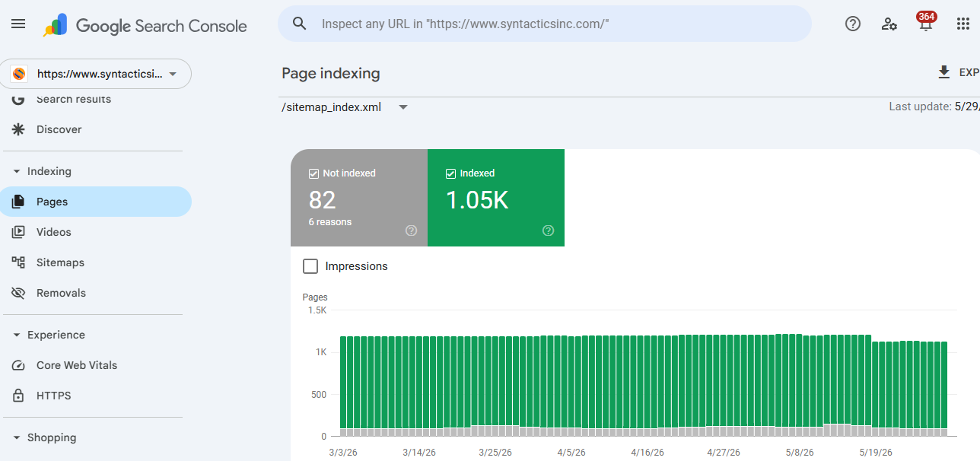
Task: Open users and settings icon
Action: point(889,24)
